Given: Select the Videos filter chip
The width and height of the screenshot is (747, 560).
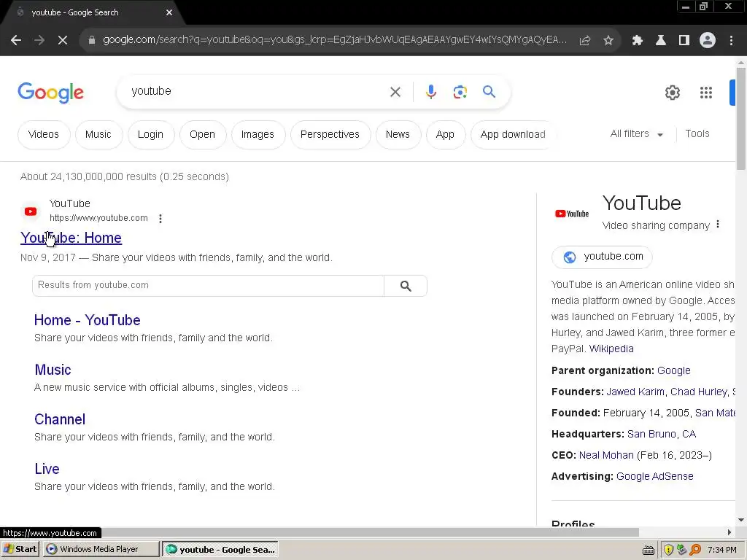Looking at the screenshot, I should point(44,135).
